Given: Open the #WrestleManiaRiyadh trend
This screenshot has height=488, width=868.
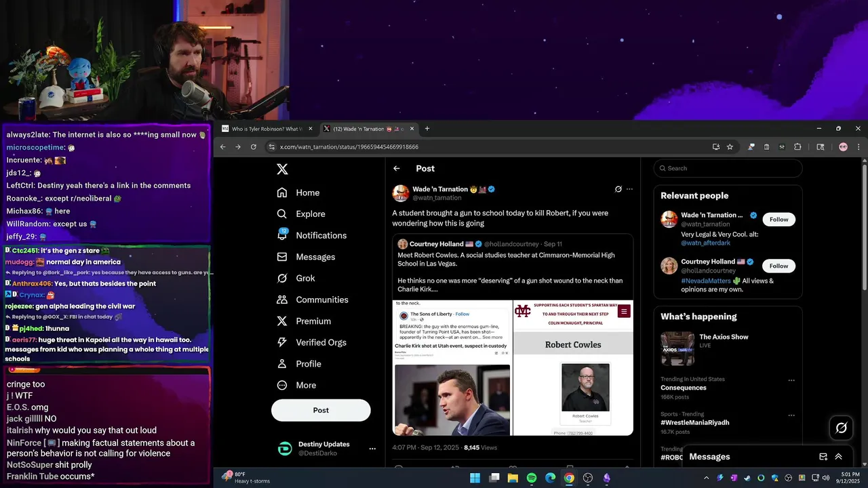Looking at the screenshot, I should coord(695,422).
